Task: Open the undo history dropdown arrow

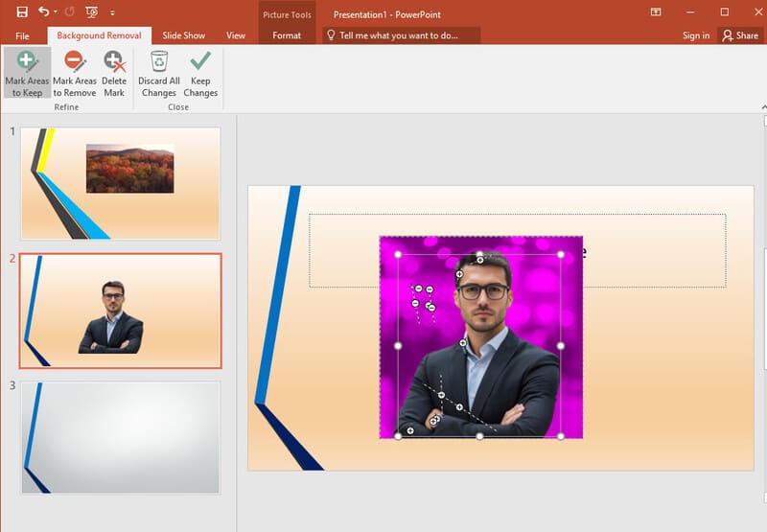Action: click(x=56, y=12)
